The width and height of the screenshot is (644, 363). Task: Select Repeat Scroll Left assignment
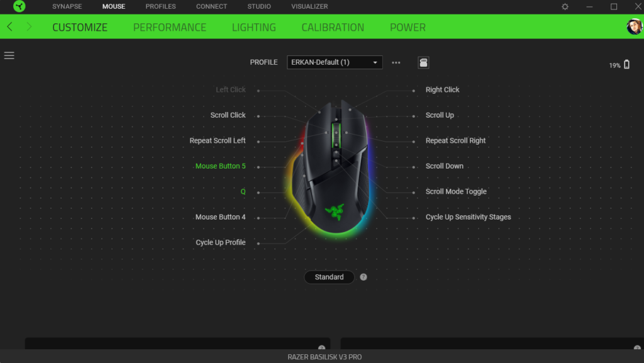pyautogui.click(x=218, y=140)
